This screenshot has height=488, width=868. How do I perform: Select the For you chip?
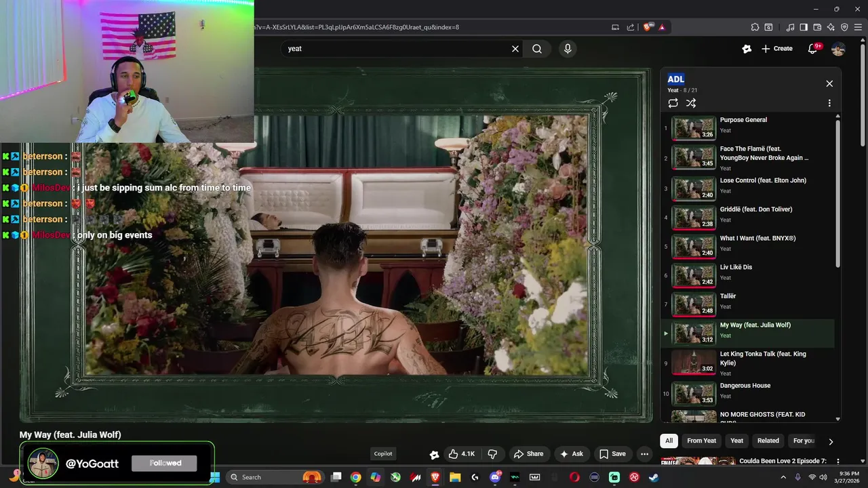[x=804, y=441]
